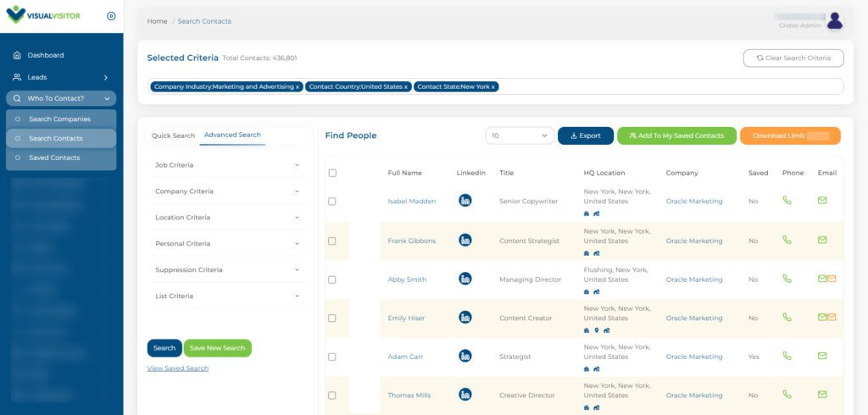Viewport: 868px width, 415px height.
Task: Remove the Contact State:New York criteria tag
Action: click(x=492, y=87)
